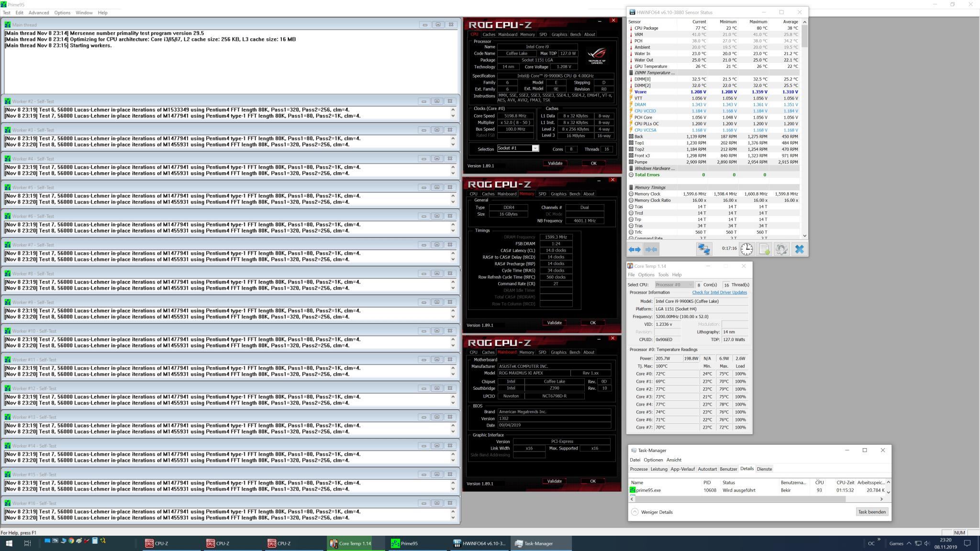Click CPU Package thermometer icon in HWiNFO
This screenshot has width=980, height=551.
pos(631,28)
